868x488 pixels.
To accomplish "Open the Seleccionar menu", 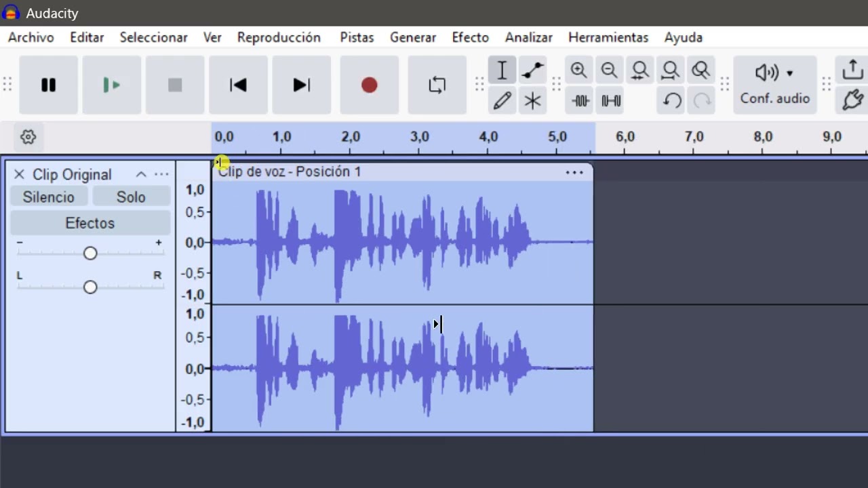I will point(154,37).
